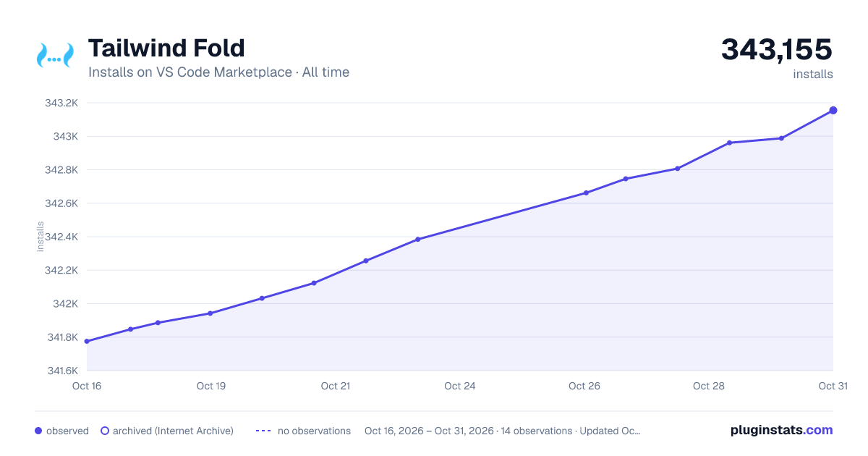Click the data point just after Oct 26
This screenshot has height=456, width=868.
(x=586, y=193)
